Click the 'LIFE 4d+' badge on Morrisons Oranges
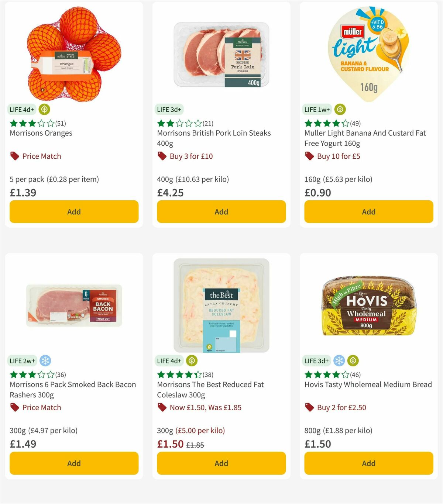The width and height of the screenshot is (443, 504). [21, 109]
